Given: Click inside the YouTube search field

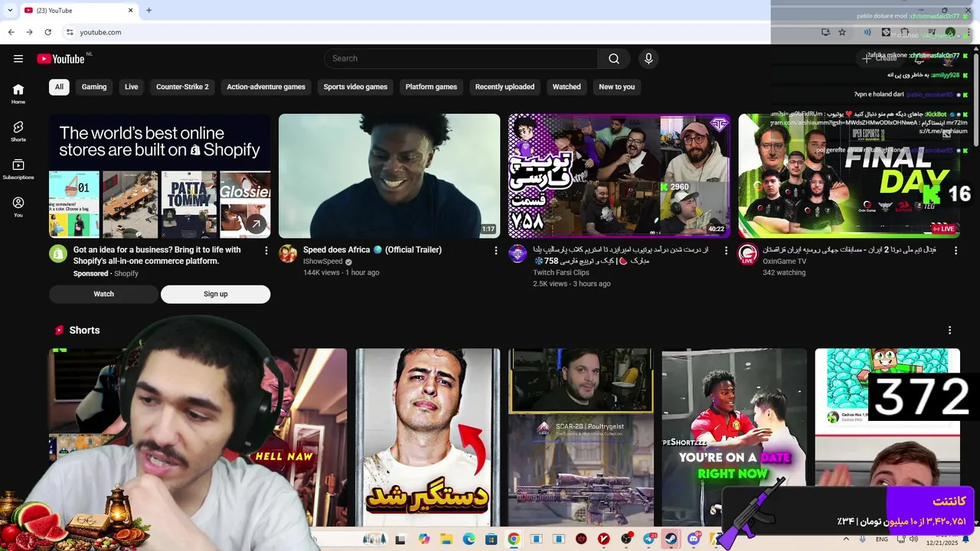Looking at the screenshot, I should (x=462, y=59).
